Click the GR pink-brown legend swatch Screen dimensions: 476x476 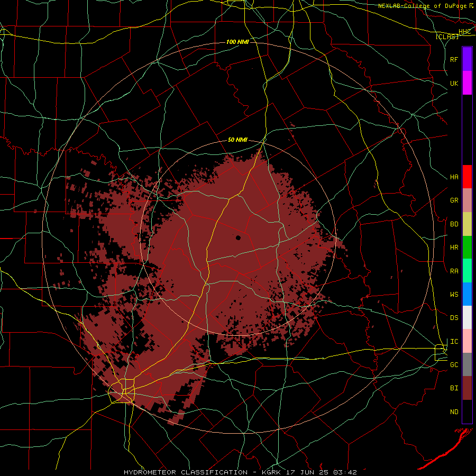click(x=467, y=200)
